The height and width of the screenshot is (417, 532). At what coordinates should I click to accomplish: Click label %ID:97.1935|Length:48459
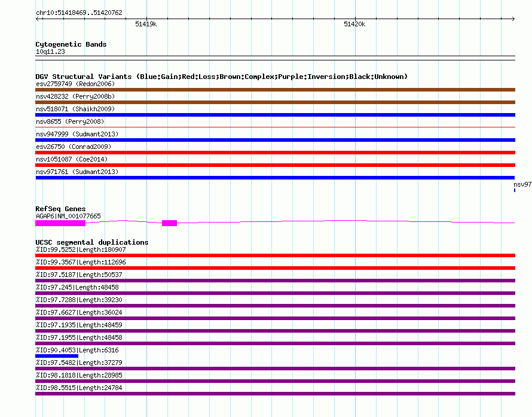[79, 325]
